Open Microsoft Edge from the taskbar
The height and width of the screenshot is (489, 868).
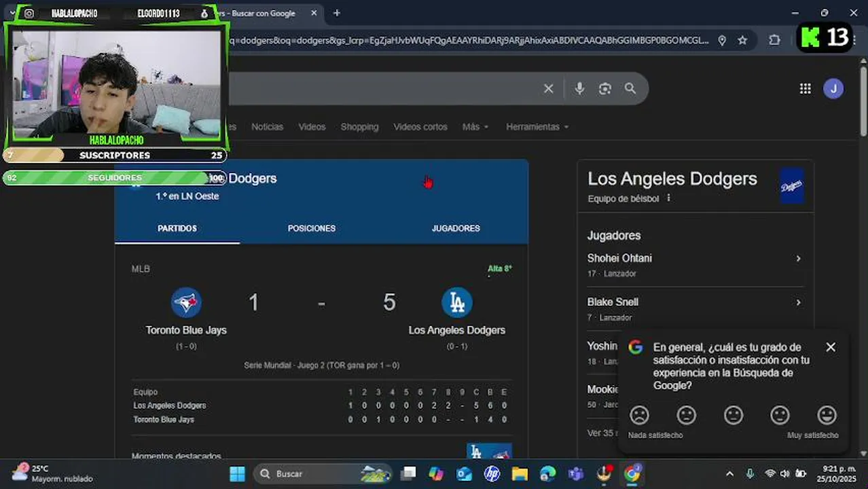click(547, 473)
